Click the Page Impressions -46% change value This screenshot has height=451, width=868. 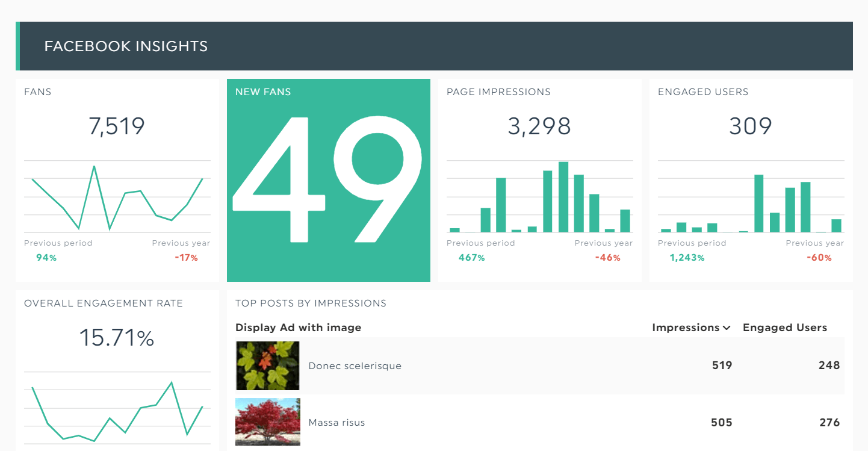pos(608,258)
